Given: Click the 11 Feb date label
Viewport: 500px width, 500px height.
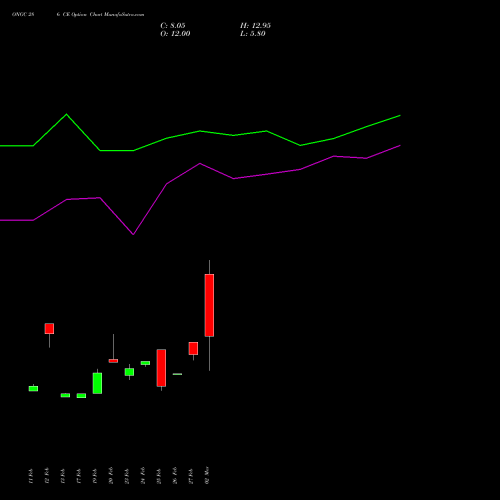Looking at the screenshot, I should [x=31, y=476].
